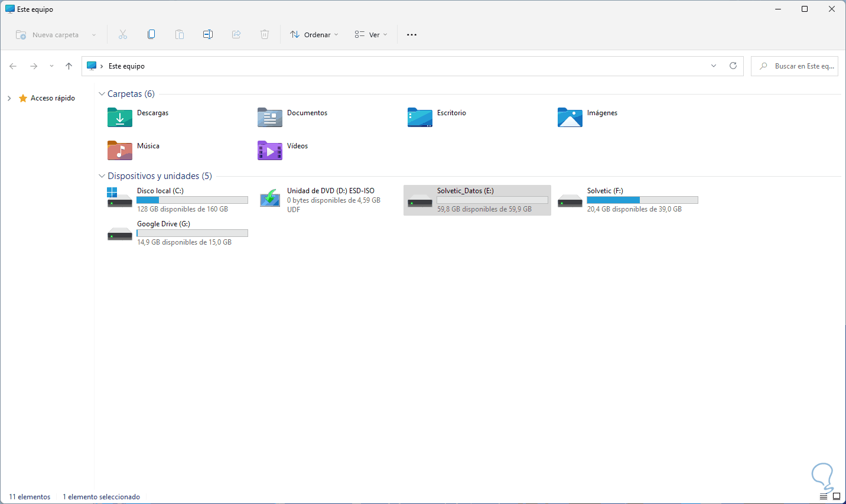Select Acceso rápido in navigation pane
Image resolution: width=846 pixels, height=504 pixels.
click(53, 98)
